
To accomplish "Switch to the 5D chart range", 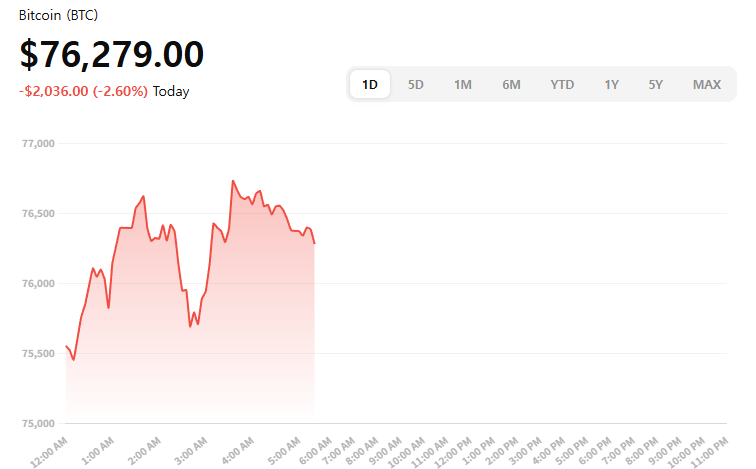I will [416, 85].
